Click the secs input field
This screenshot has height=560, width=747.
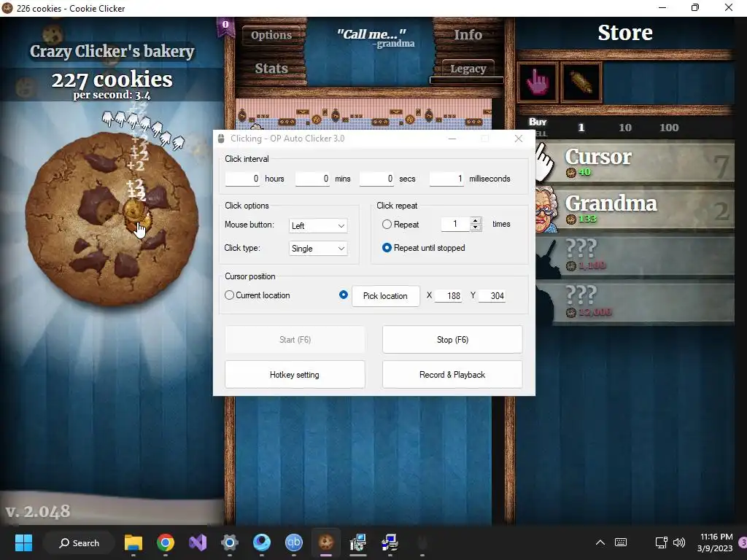pyautogui.click(x=377, y=179)
